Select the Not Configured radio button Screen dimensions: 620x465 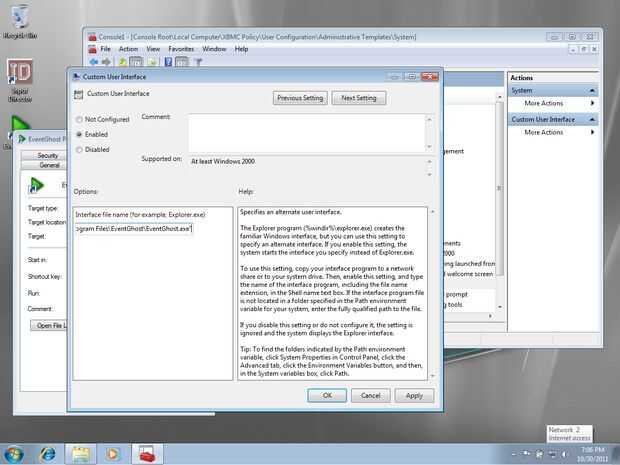[79, 119]
